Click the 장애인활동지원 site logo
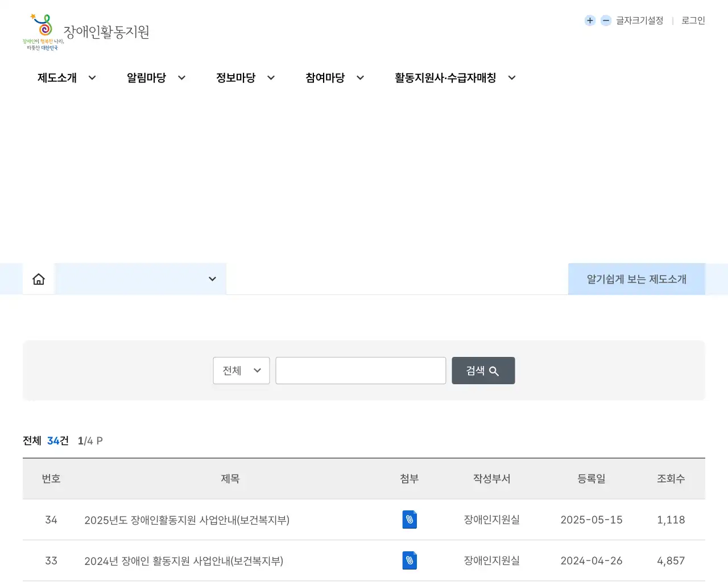Viewport: 728px width, 582px height. tap(107, 32)
